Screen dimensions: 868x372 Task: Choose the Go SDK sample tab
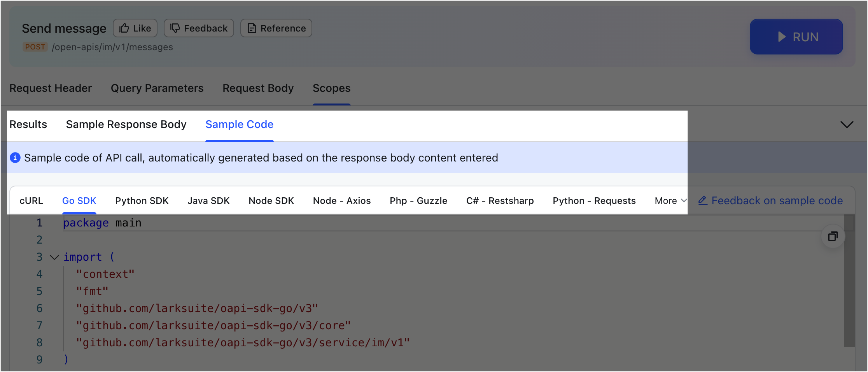click(x=79, y=201)
